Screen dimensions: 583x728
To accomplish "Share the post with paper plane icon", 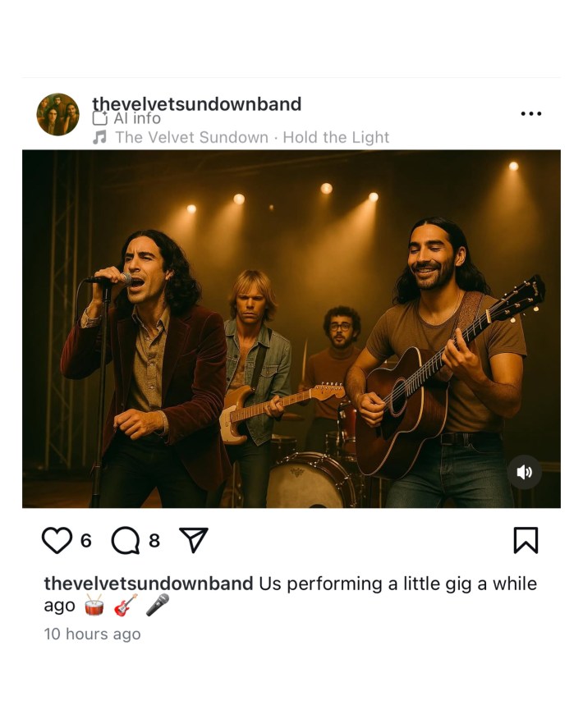I will click(x=193, y=540).
